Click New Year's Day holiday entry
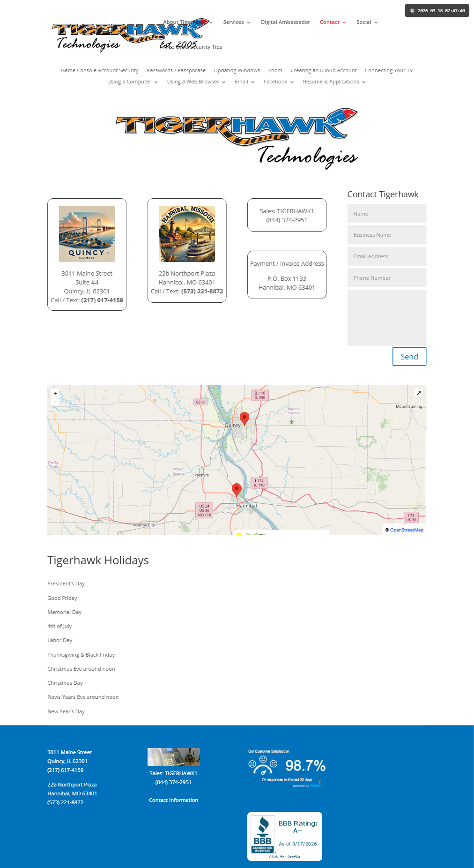Image resolution: width=474 pixels, height=868 pixels. 66,711
